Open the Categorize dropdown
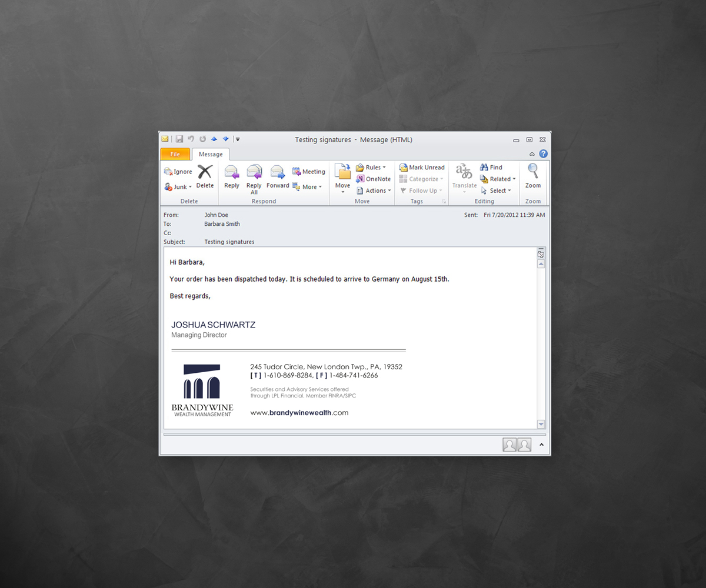 [421, 179]
